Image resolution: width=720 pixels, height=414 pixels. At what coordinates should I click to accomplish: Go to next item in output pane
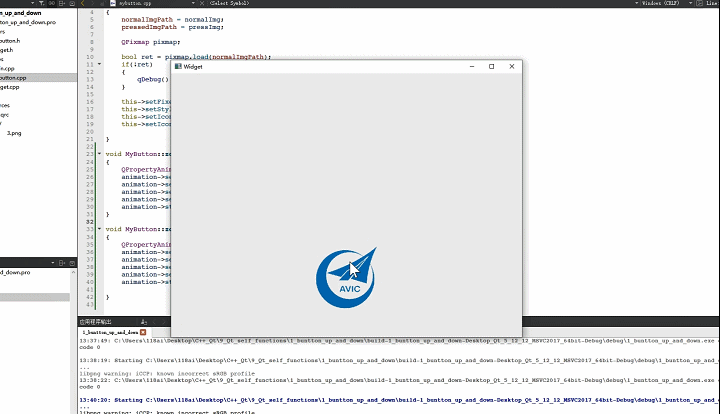click(163, 322)
